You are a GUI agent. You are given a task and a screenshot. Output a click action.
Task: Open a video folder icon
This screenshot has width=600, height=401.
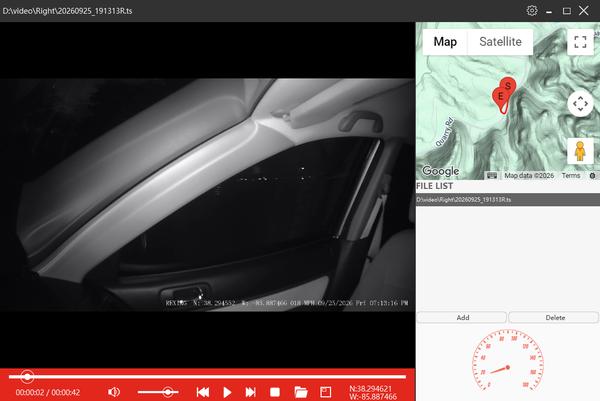tap(301, 392)
